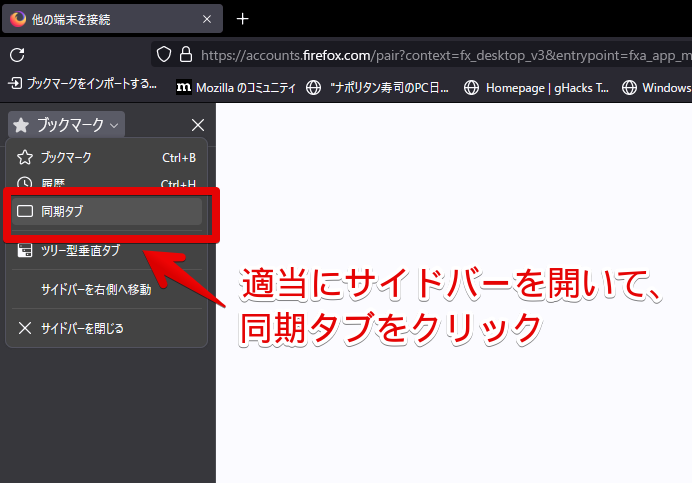
Task: Click the X icon beside サイドバーを閉じる
Action: click(x=25, y=328)
